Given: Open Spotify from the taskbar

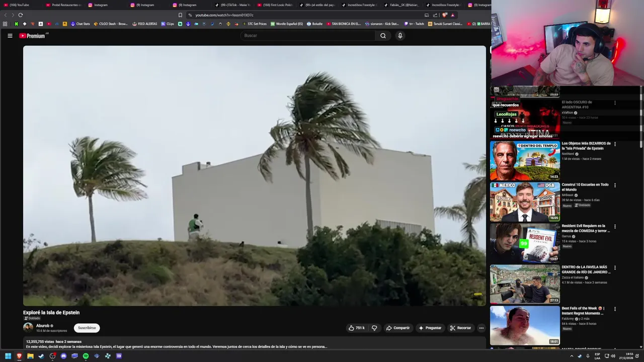Looking at the screenshot, I should 86,356.
